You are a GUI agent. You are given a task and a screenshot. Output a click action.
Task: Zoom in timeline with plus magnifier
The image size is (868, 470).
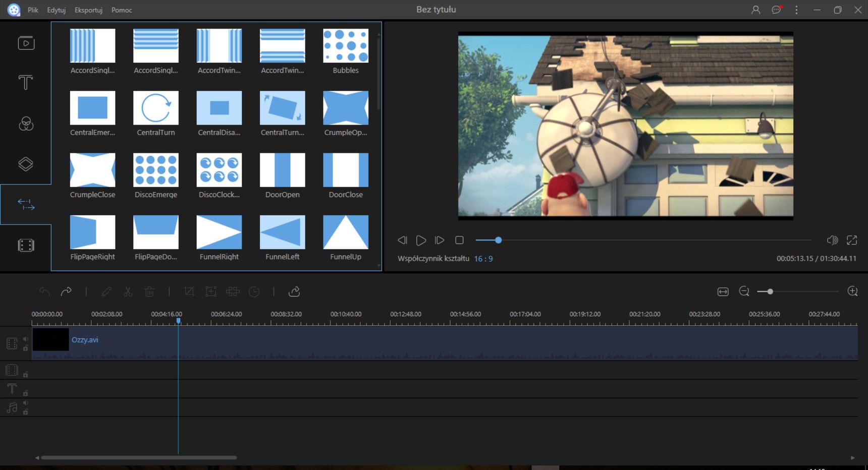pyautogui.click(x=852, y=291)
